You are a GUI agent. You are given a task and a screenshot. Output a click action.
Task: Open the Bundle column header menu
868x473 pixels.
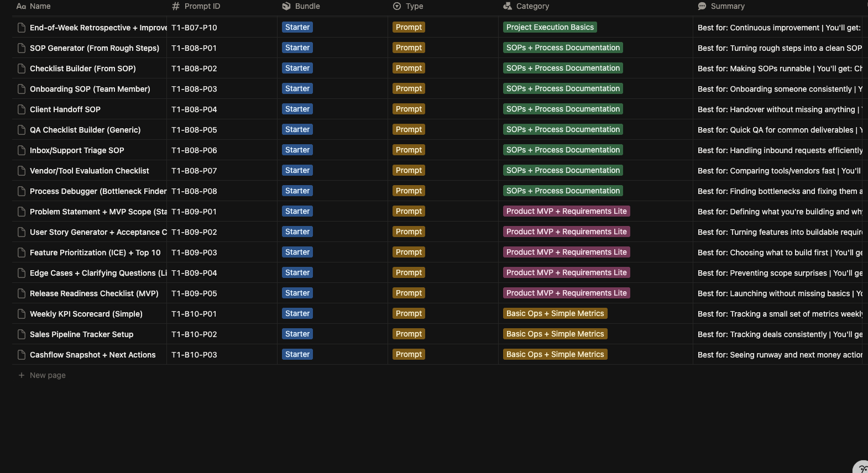click(x=301, y=6)
